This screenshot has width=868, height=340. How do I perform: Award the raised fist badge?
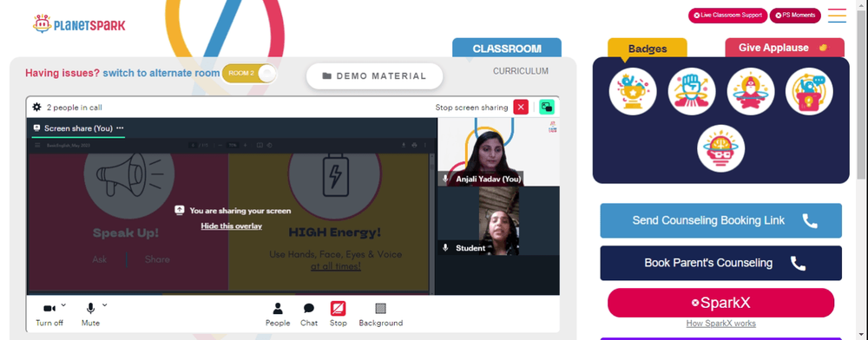click(x=692, y=91)
